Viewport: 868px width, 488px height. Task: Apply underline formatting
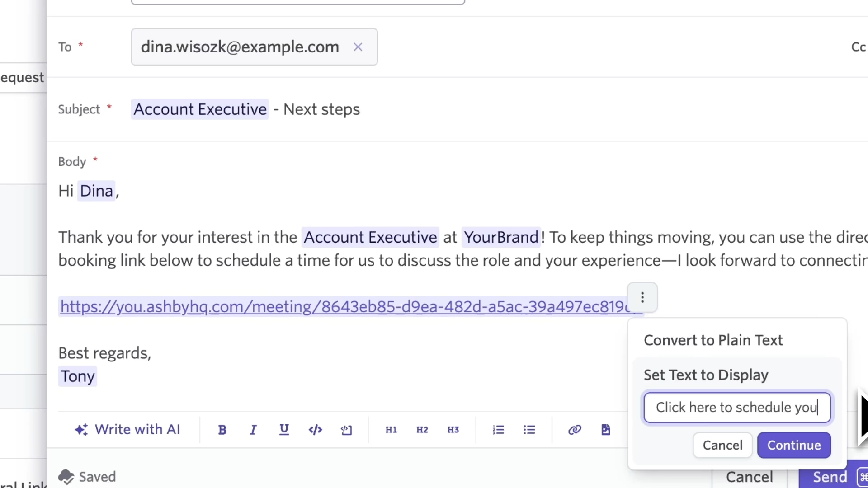[x=284, y=430]
